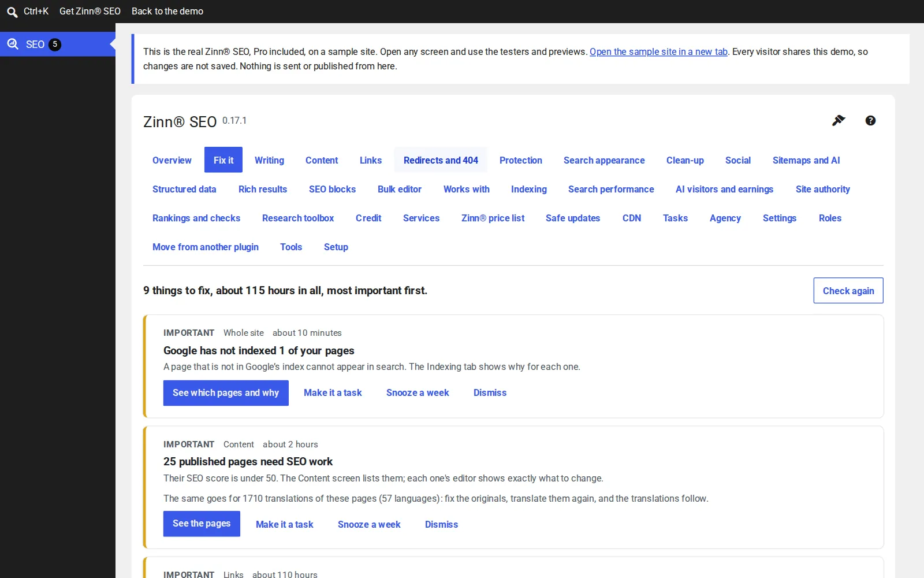The height and width of the screenshot is (578, 924).
Task: Open the help question mark icon
Action: pos(870,120)
